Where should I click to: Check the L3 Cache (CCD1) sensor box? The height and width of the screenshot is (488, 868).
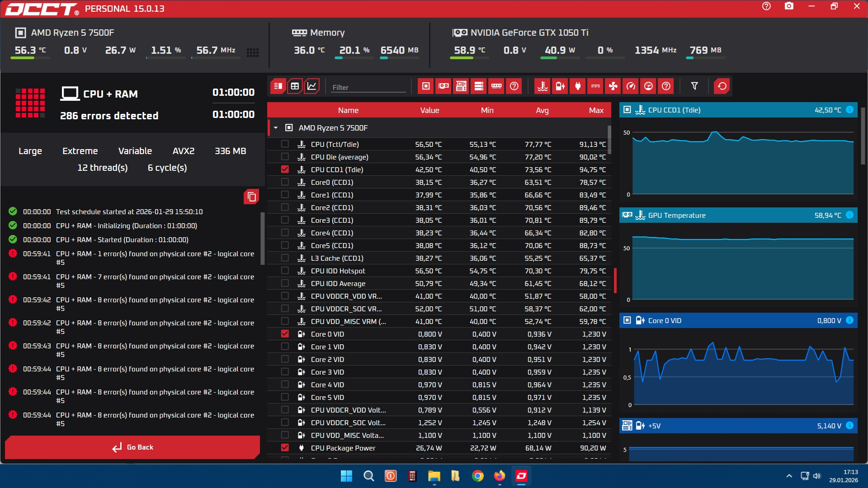click(285, 258)
